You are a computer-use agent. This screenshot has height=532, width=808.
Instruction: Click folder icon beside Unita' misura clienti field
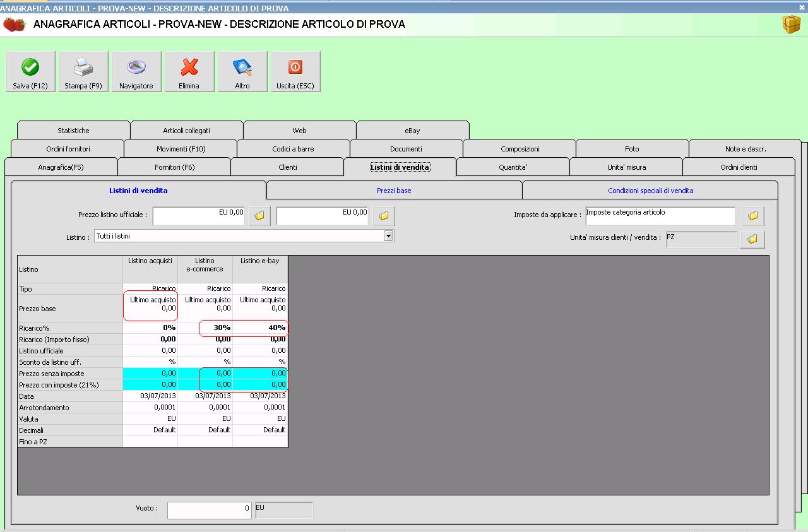752,239
